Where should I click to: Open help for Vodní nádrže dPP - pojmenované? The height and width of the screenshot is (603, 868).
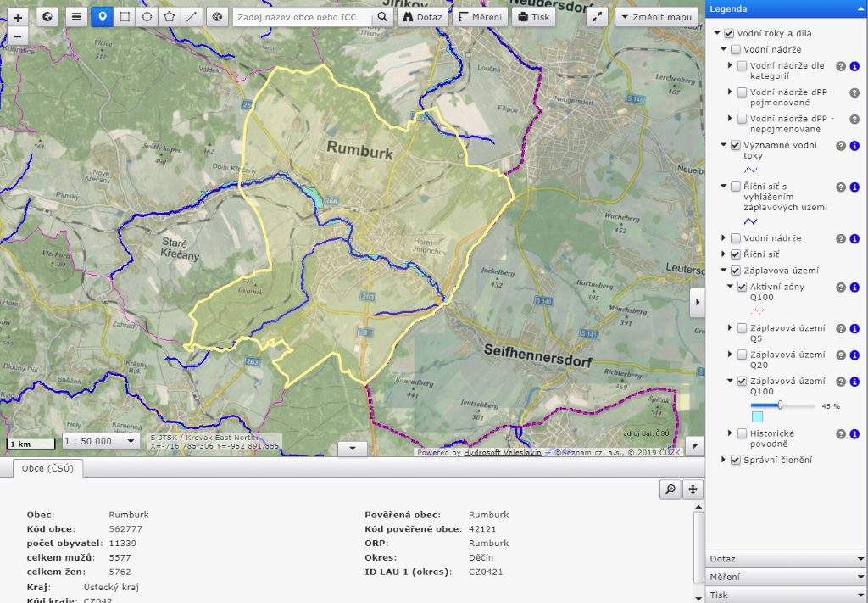click(854, 93)
